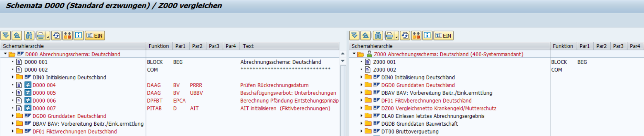Screen dimensions: 644x136
Task: Click open folder icon of D000 root node
Action: [12, 54]
